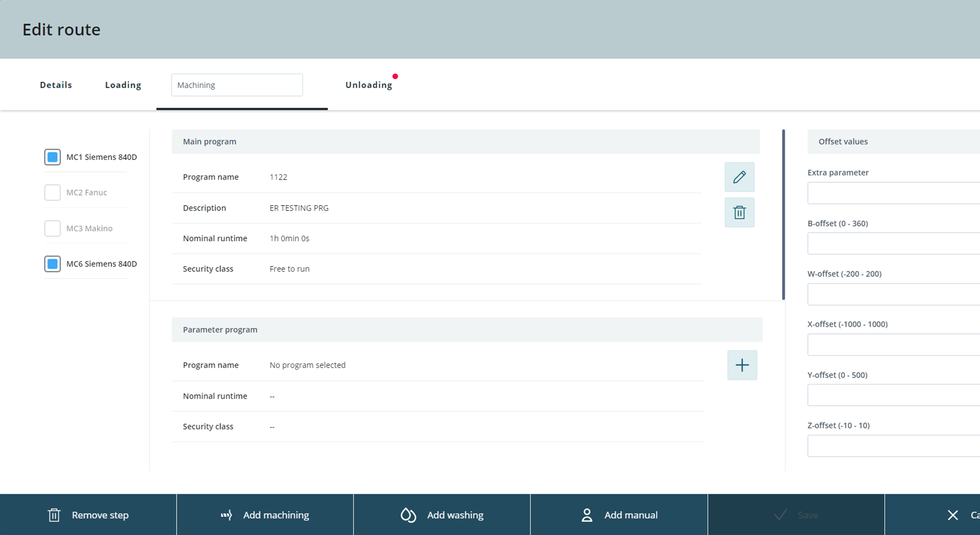Click the Add machining icon
The height and width of the screenshot is (535, 980).
click(226, 515)
